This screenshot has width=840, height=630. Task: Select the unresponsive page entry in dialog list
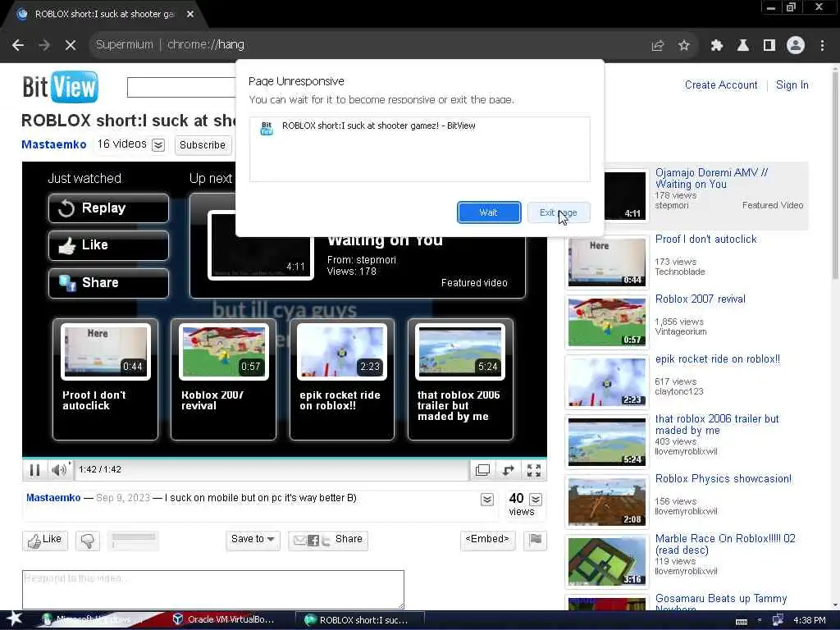pos(419,126)
